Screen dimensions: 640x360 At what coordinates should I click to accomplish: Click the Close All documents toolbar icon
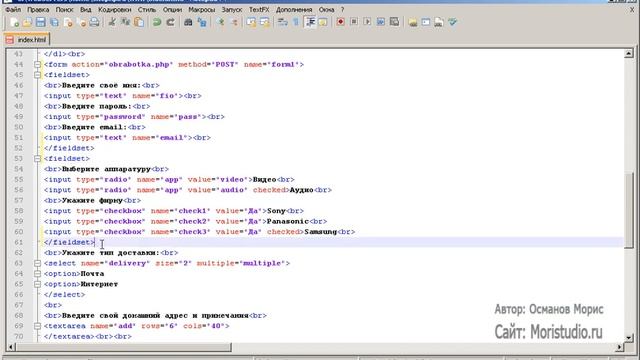81,22
